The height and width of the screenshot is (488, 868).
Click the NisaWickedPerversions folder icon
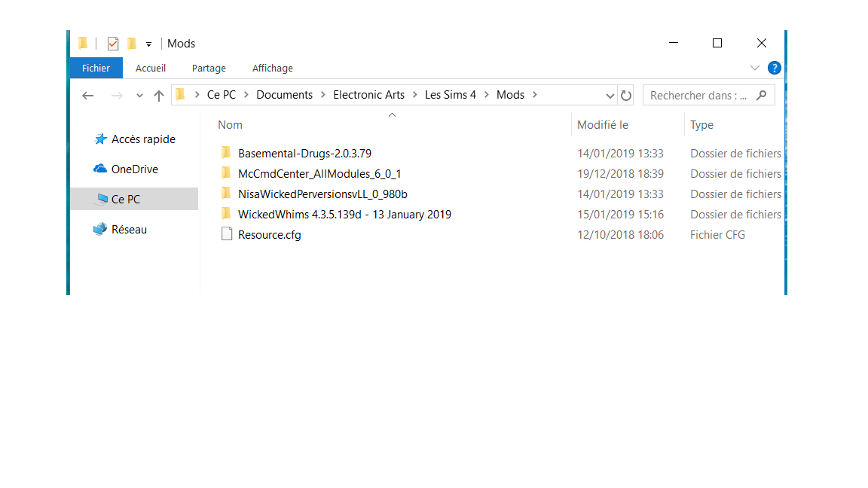pos(226,193)
